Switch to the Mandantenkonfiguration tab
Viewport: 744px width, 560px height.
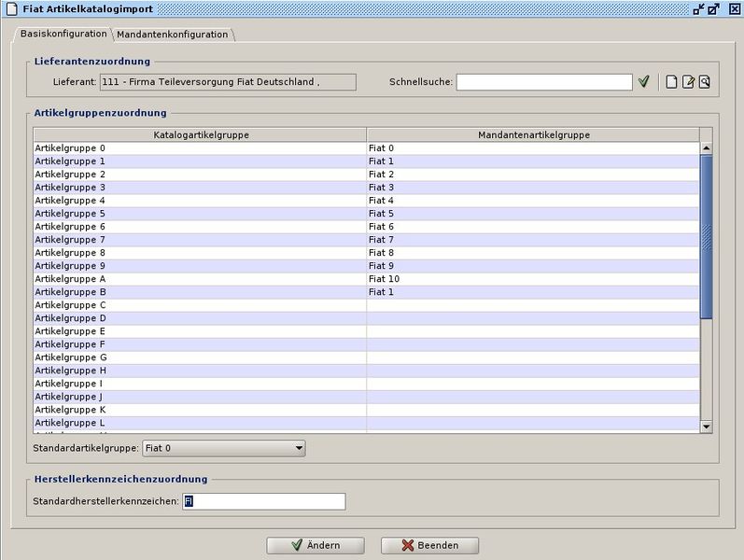172,35
